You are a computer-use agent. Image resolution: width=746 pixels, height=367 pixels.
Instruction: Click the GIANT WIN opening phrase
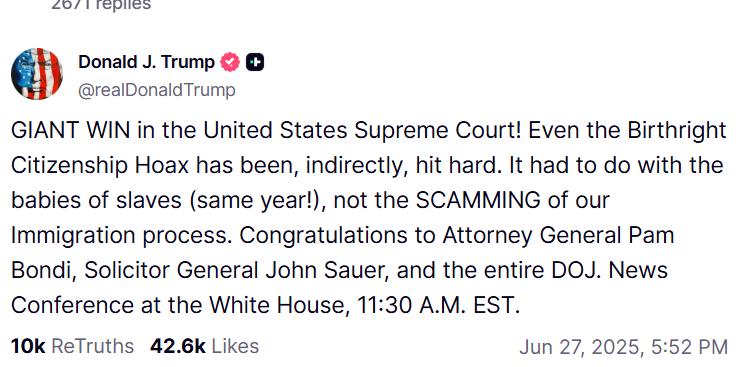point(70,131)
